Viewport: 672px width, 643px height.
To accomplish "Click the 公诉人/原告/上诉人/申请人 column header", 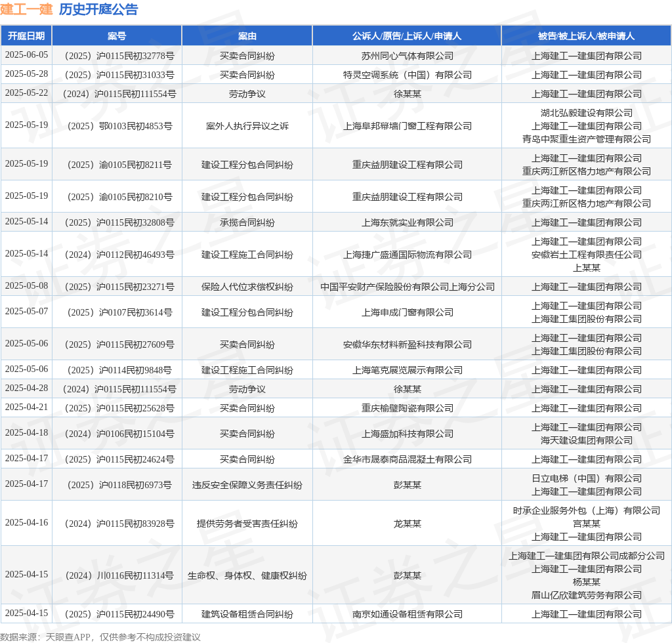I will click(407, 36).
